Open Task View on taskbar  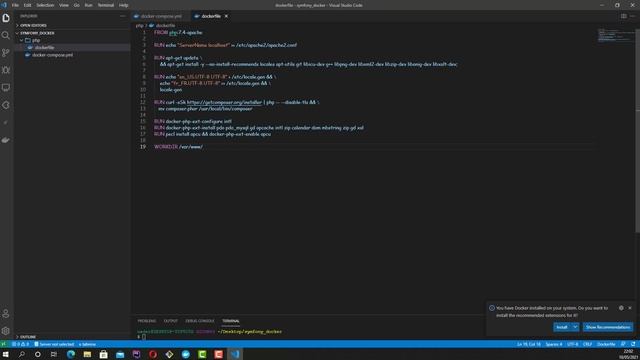[x=54, y=354]
